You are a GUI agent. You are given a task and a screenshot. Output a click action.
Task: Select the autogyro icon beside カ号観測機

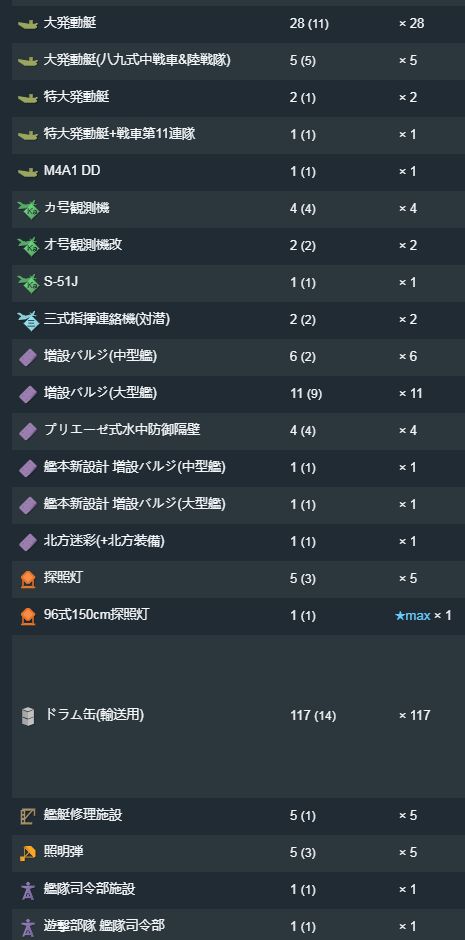click(28, 209)
